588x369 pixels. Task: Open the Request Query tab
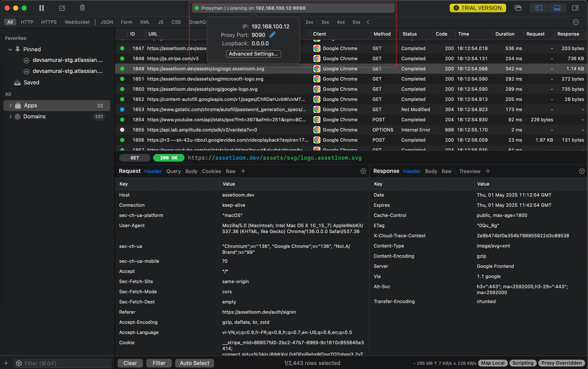click(174, 171)
